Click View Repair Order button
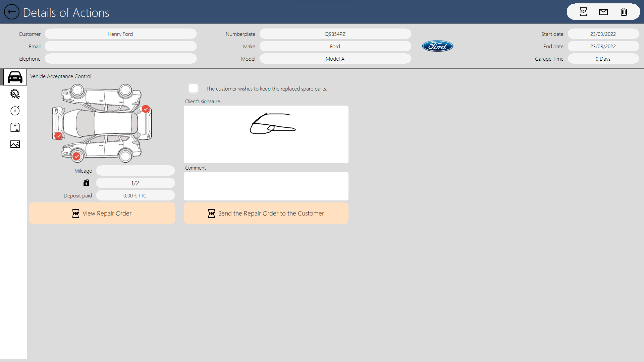 [102, 213]
